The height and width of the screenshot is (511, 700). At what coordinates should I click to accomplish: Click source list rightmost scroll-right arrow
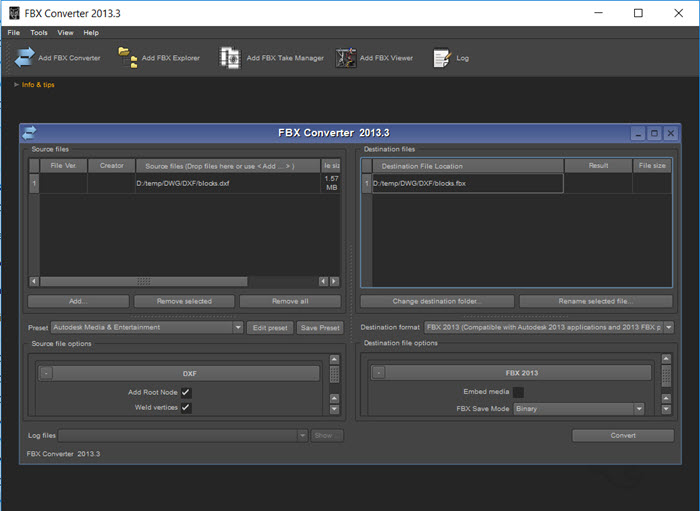tap(334, 281)
